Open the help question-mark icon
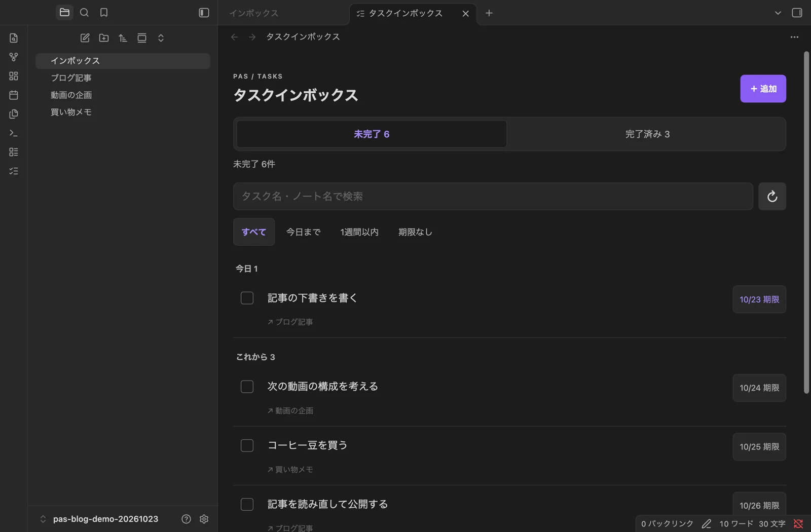The image size is (811, 532). point(186,519)
